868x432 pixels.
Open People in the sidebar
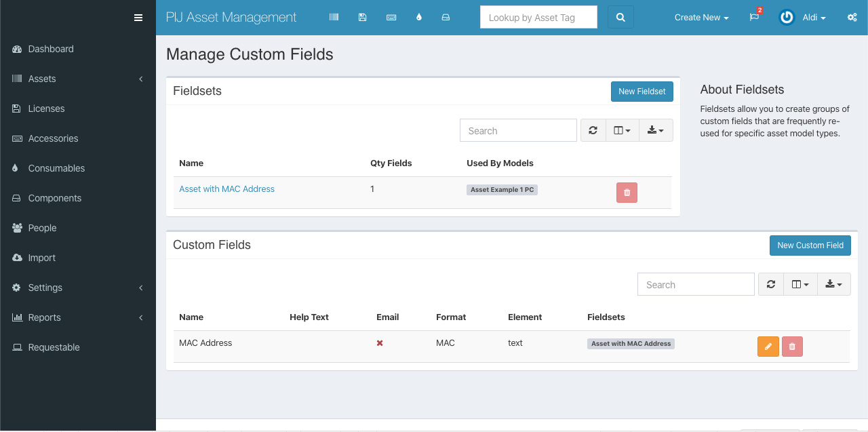coord(42,228)
